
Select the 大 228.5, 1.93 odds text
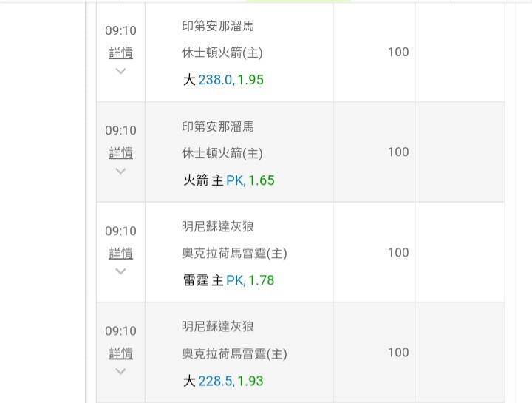click(x=223, y=381)
